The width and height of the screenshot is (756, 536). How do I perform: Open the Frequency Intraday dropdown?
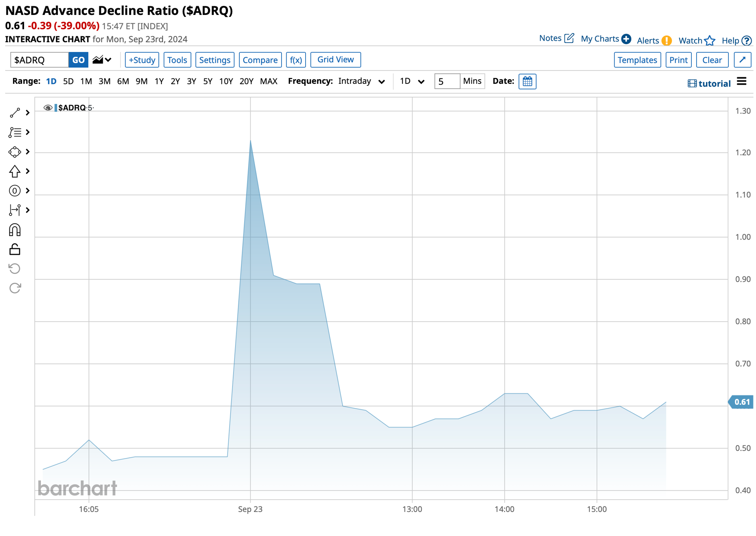click(361, 82)
